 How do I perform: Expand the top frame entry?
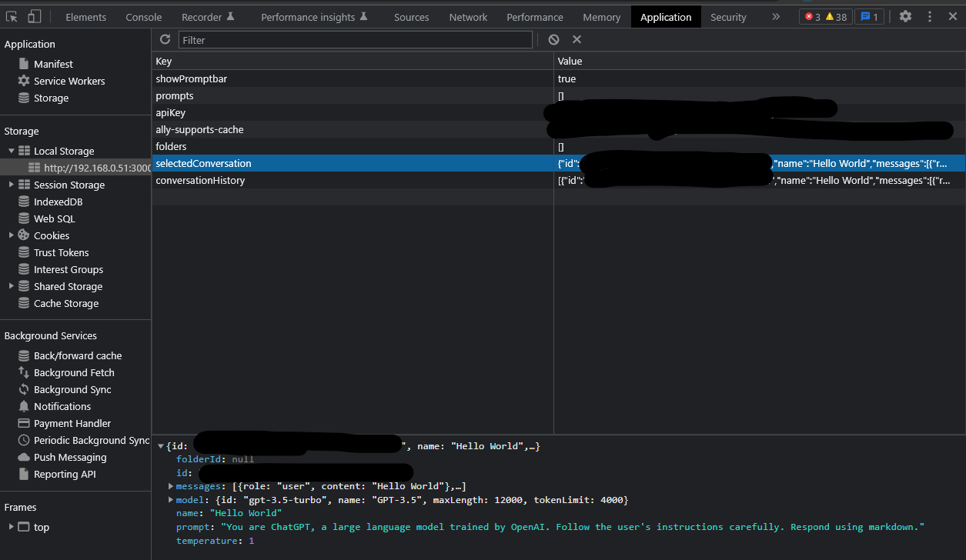[x=11, y=527]
